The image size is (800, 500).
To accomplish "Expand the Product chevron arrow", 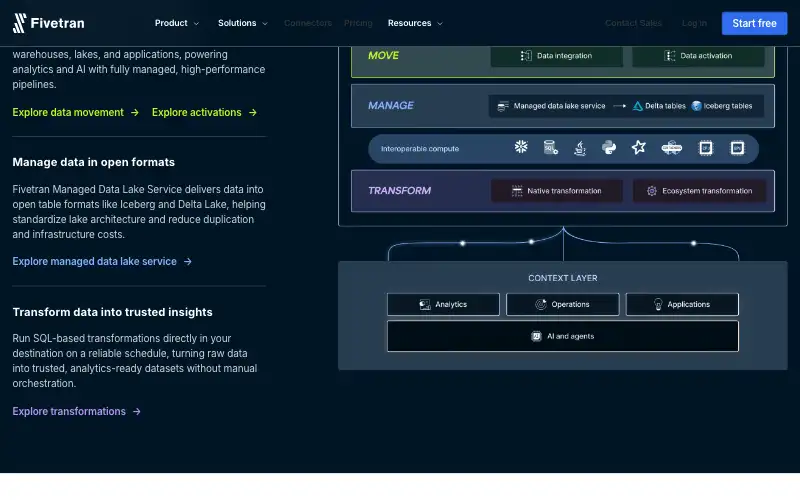I will pos(196,23).
